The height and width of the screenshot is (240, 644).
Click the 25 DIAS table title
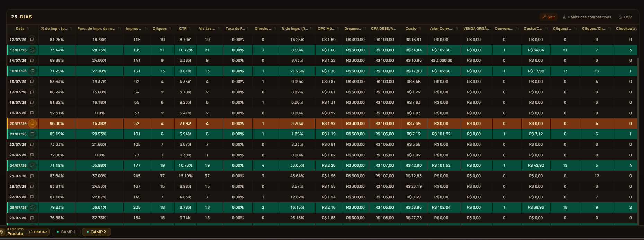pyautogui.click(x=21, y=17)
